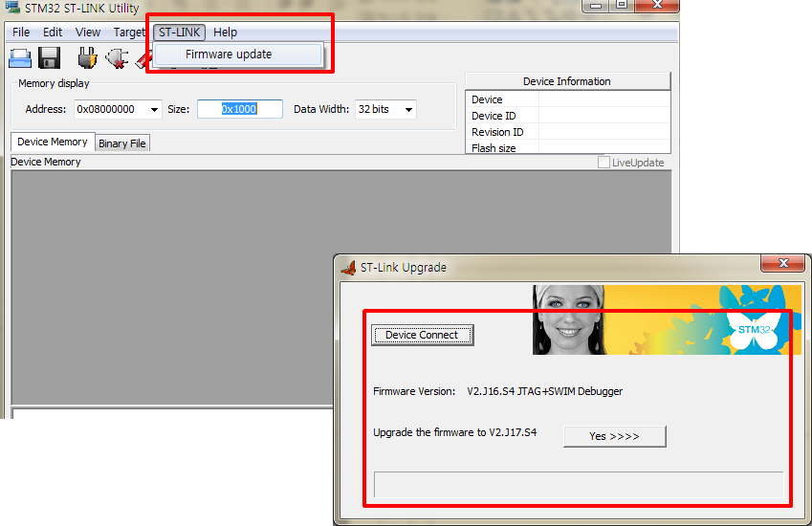This screenshot has width=812, height=526.
Task: Switch to the Binary File tab
Action: [x=122, y=143]
